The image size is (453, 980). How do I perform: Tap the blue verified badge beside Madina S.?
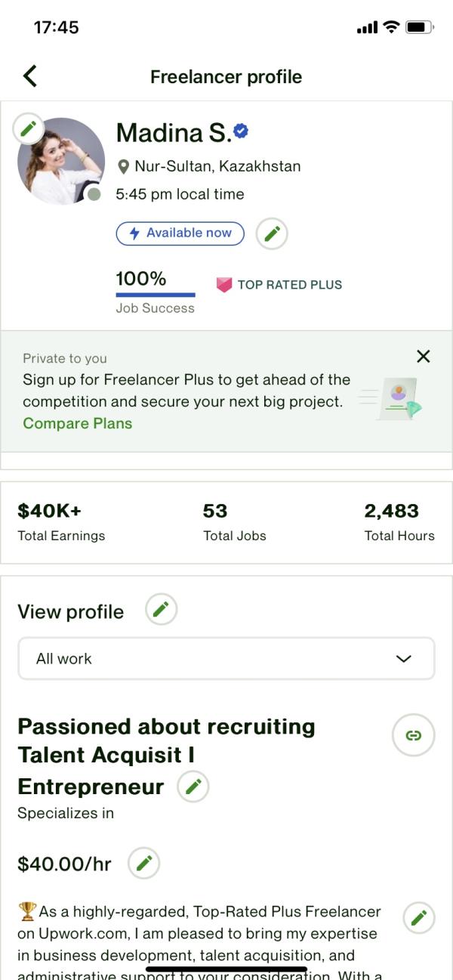(241, 131)
